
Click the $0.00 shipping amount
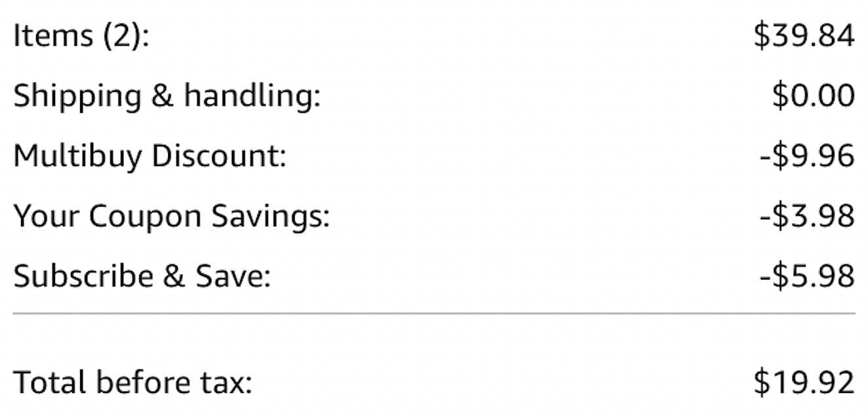click(814, 96)
